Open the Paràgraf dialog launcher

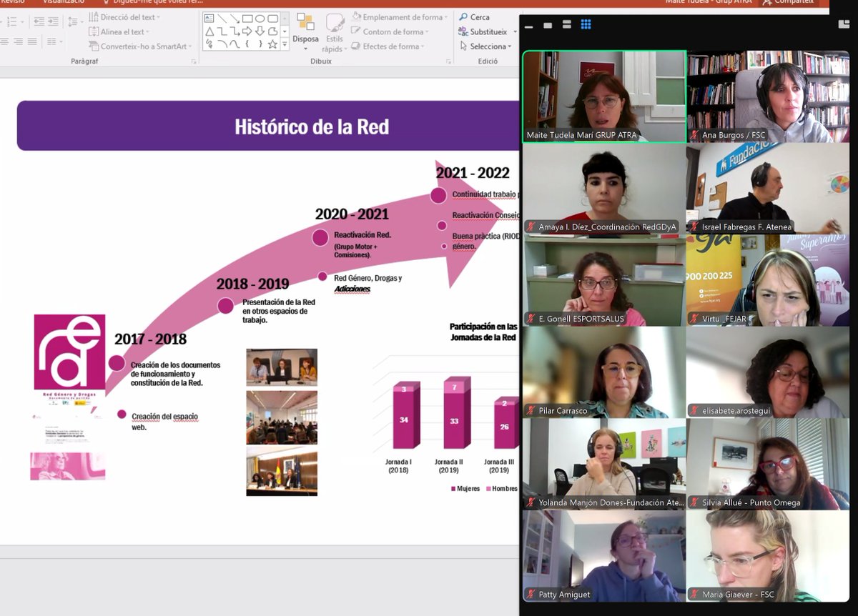click(194, 61)
